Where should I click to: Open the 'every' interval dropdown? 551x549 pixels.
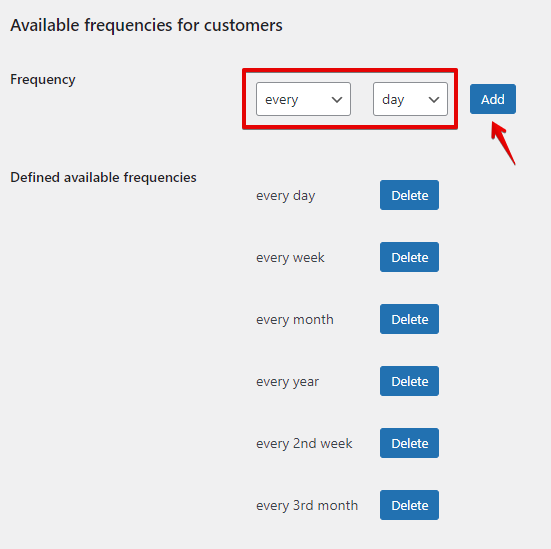303,99
